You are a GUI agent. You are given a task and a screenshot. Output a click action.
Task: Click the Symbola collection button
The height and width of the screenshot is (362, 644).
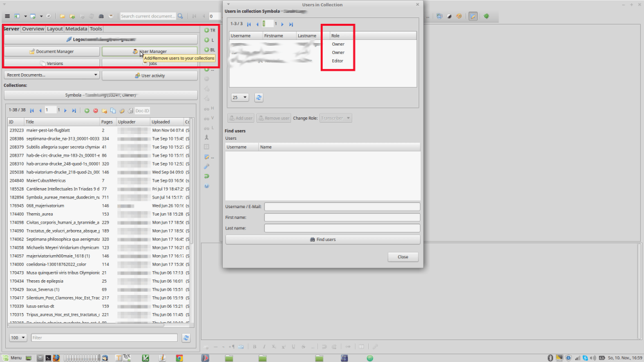point(100,95)
